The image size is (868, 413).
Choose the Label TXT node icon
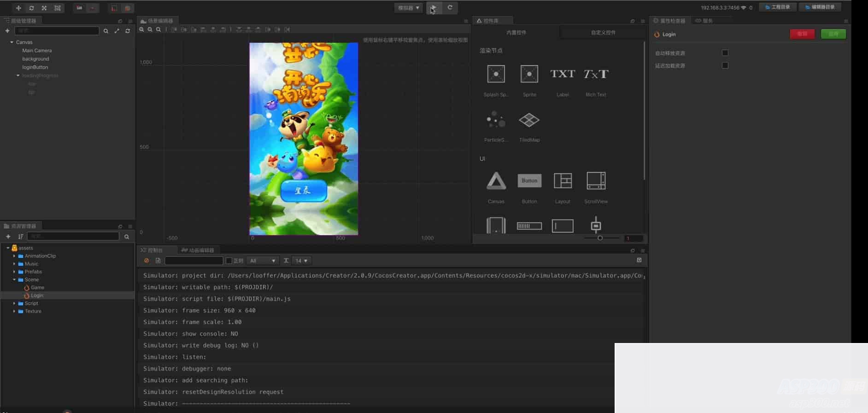click(x=562, y=74)
